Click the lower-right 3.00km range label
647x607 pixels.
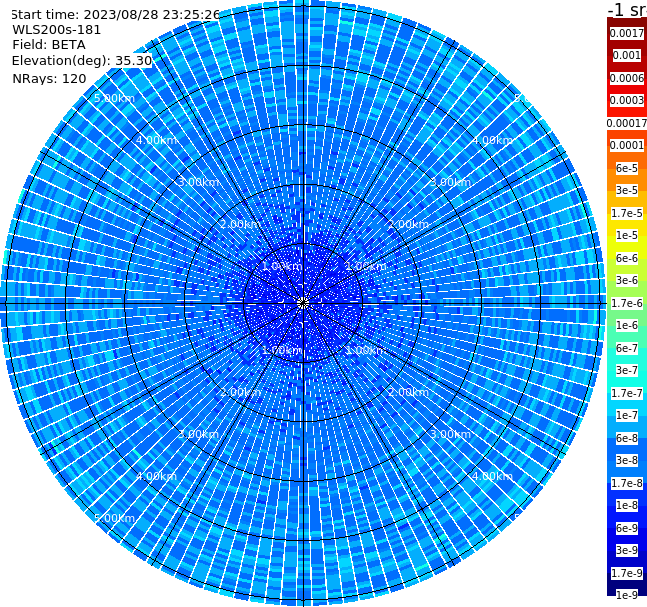[450, 434]
